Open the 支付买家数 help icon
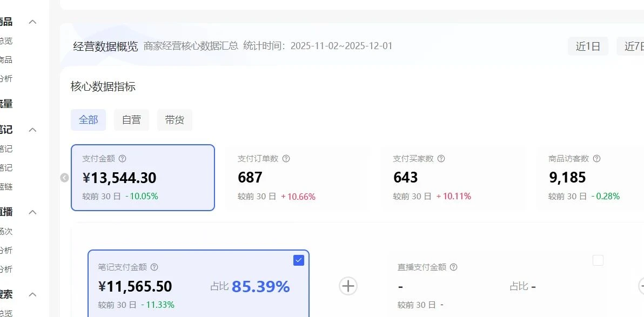The image size is (644, 317). click(x=441, y=158)
